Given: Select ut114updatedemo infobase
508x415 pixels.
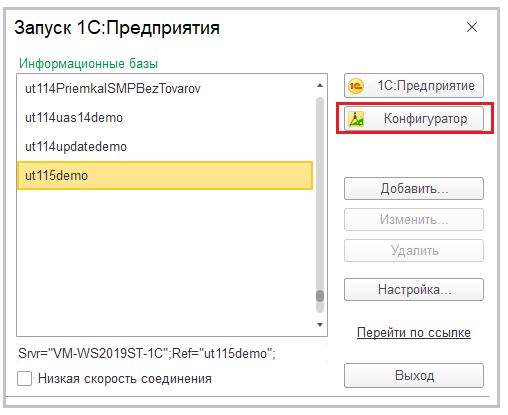Looking at the screenshot, I should pyautogui.click(x=165, y=147).
